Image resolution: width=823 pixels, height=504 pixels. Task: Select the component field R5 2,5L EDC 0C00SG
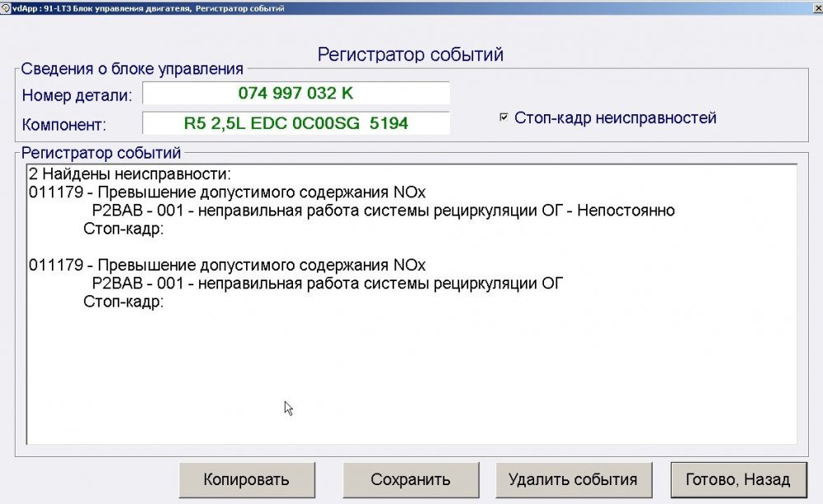click(297, 123)
